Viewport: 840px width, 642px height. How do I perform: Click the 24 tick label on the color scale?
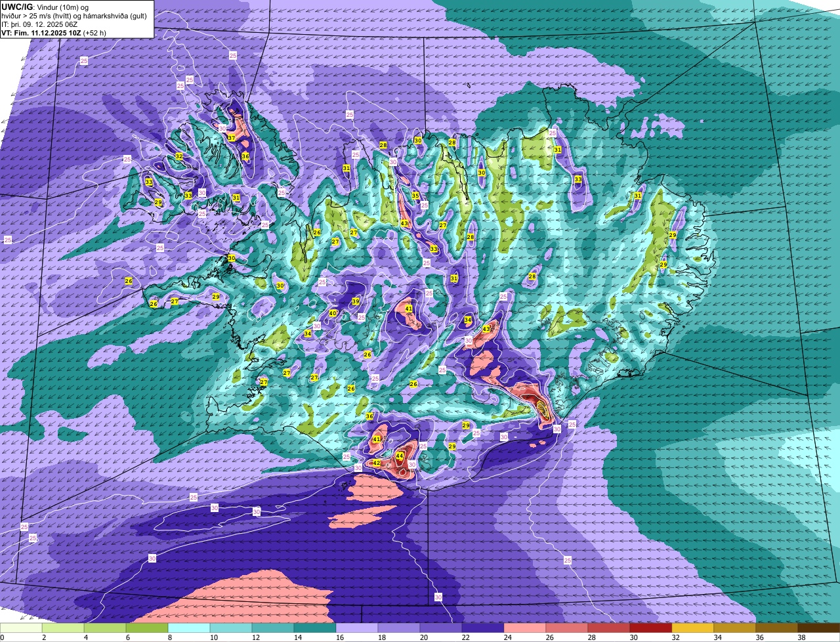[x=508, y=637]
